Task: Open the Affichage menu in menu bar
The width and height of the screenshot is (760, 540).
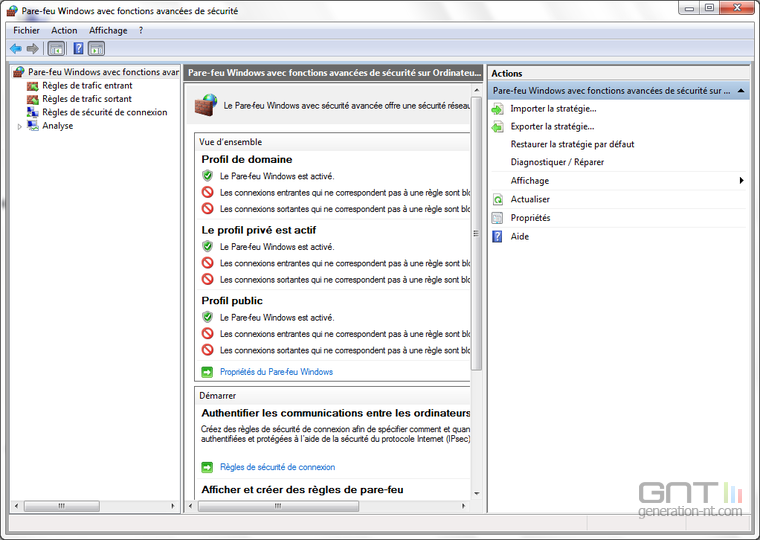Action: coord(108,31)
